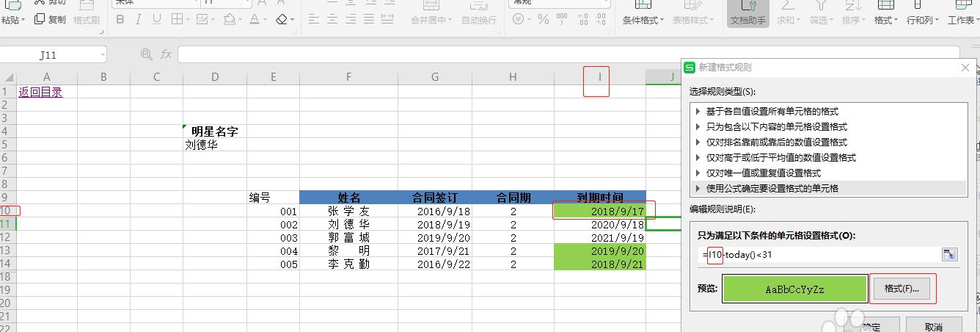
Task: Open the format (格式) dropdown
Action: pos(885,21)
